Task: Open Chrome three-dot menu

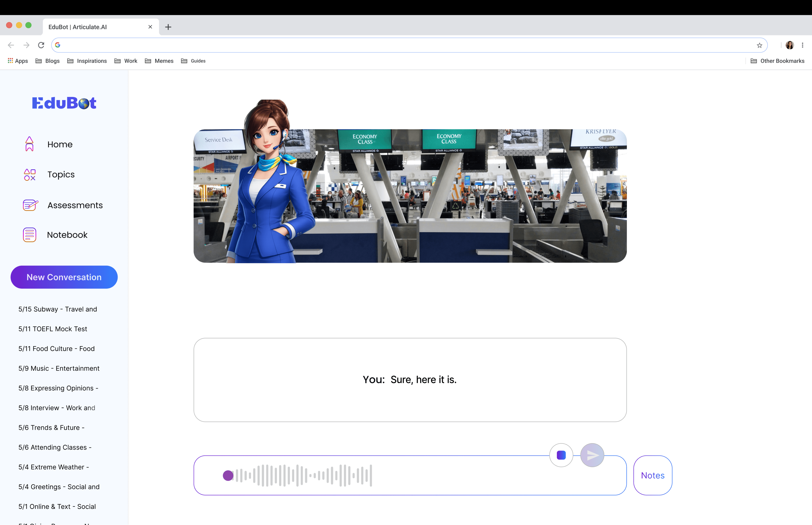Action: (802, 45)
